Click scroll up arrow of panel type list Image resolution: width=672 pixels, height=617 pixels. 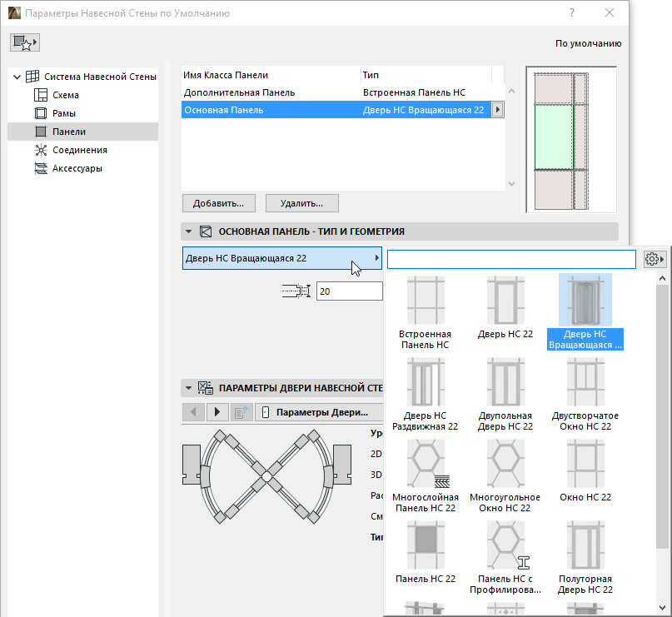[662, 278]
